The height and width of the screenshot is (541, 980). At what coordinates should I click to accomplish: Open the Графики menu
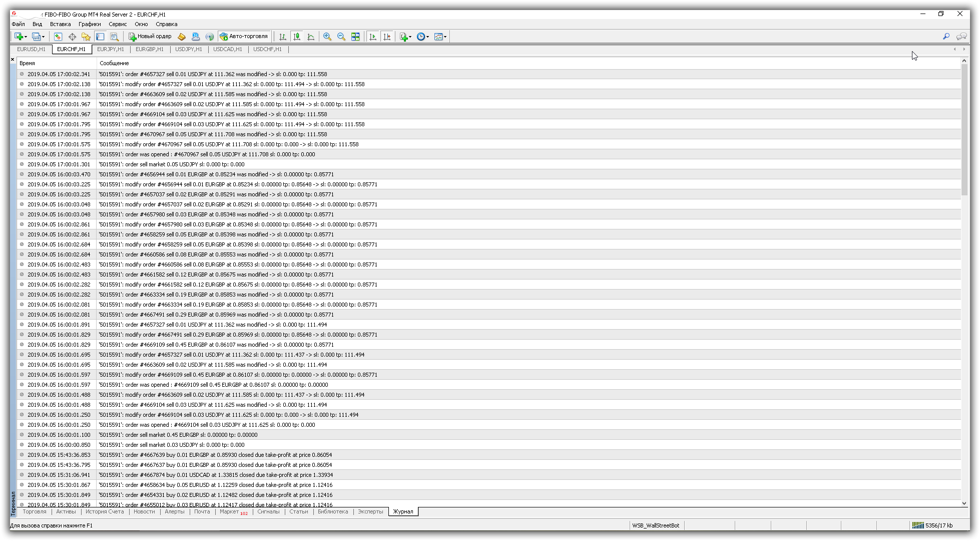tap(90, 24)
